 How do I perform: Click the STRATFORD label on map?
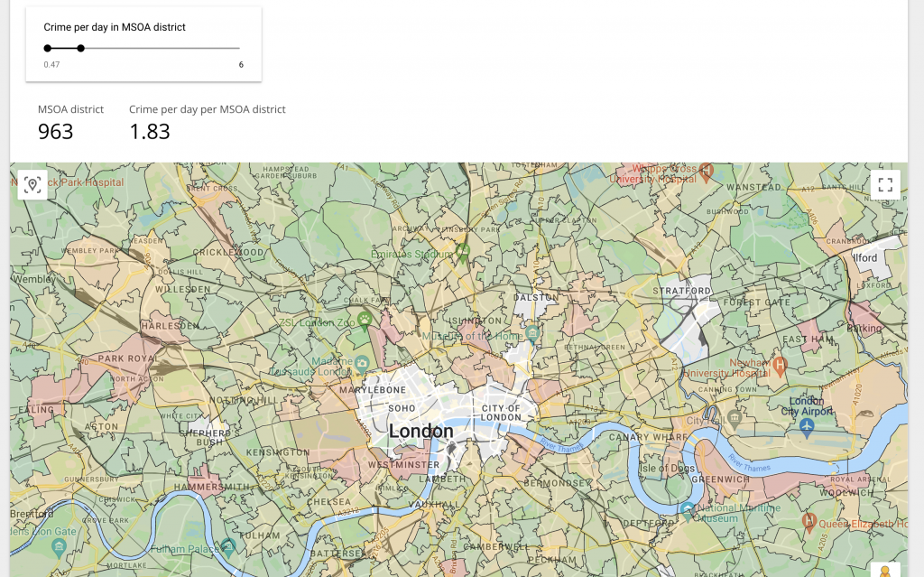pos(681,291)
